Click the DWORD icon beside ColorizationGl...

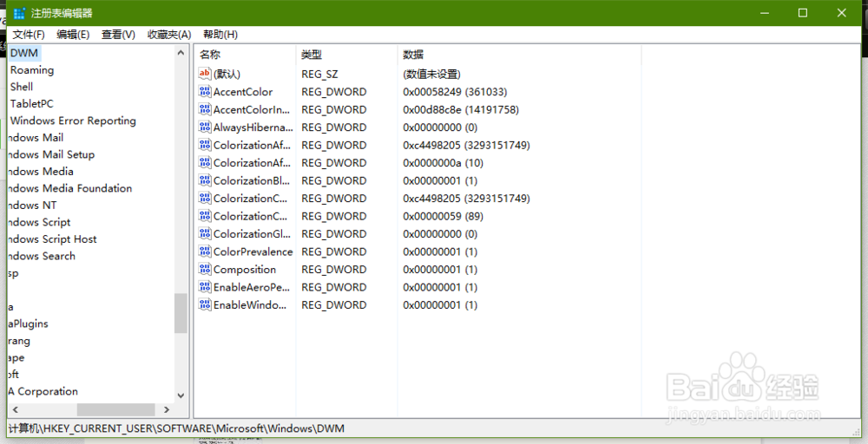point(205,233)
